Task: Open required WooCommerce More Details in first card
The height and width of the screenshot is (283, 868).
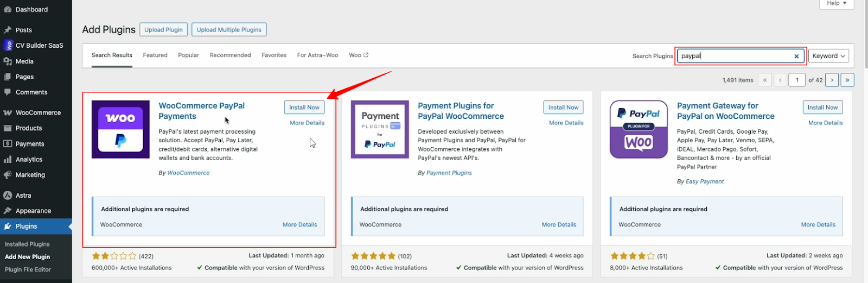Action: [x=300, y=224]
